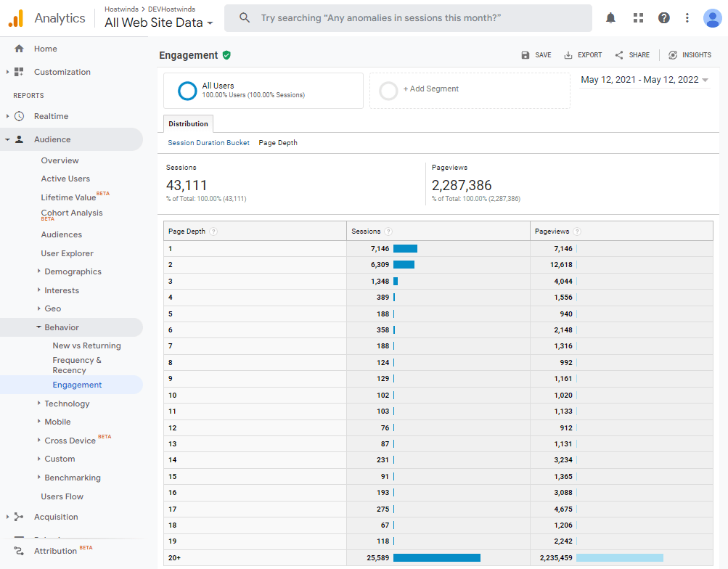Expand the Cross Device submenu

click(x=39, y=440)
